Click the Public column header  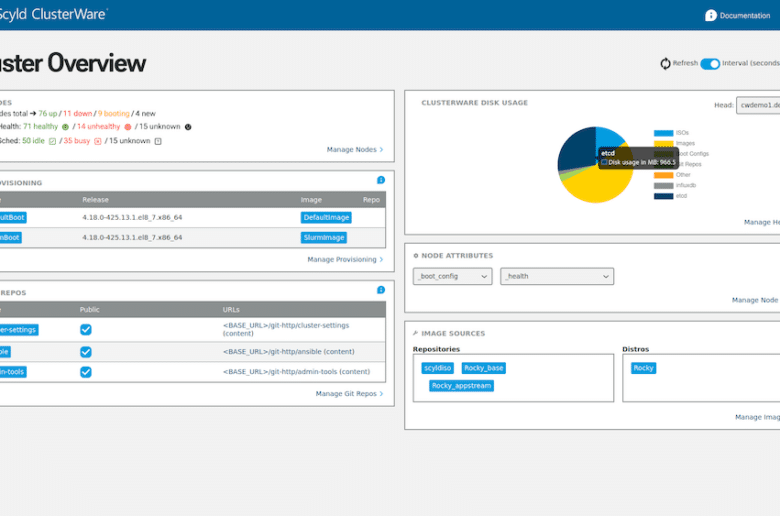(90, 310)
